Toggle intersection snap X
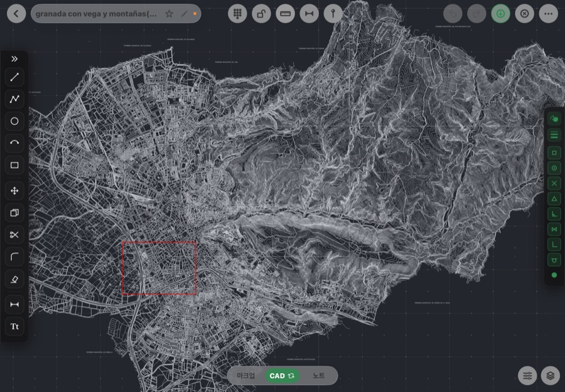565x392 pixels. 554,183
